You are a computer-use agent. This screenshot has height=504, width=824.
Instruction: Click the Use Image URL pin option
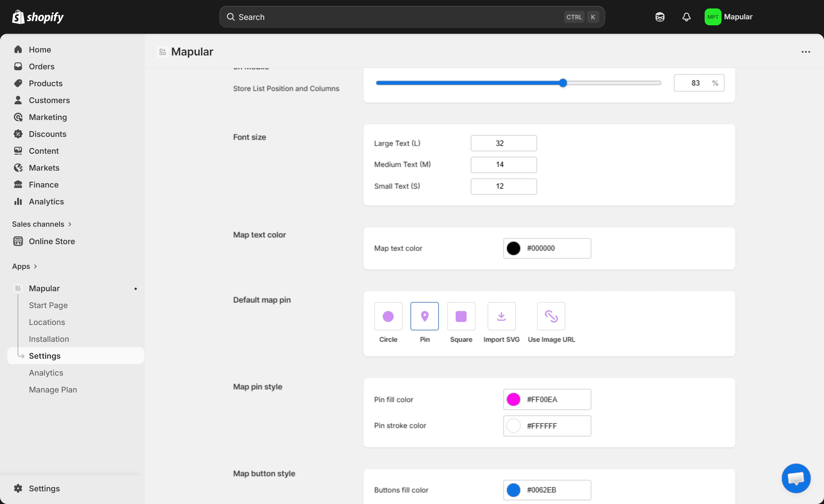551,316
